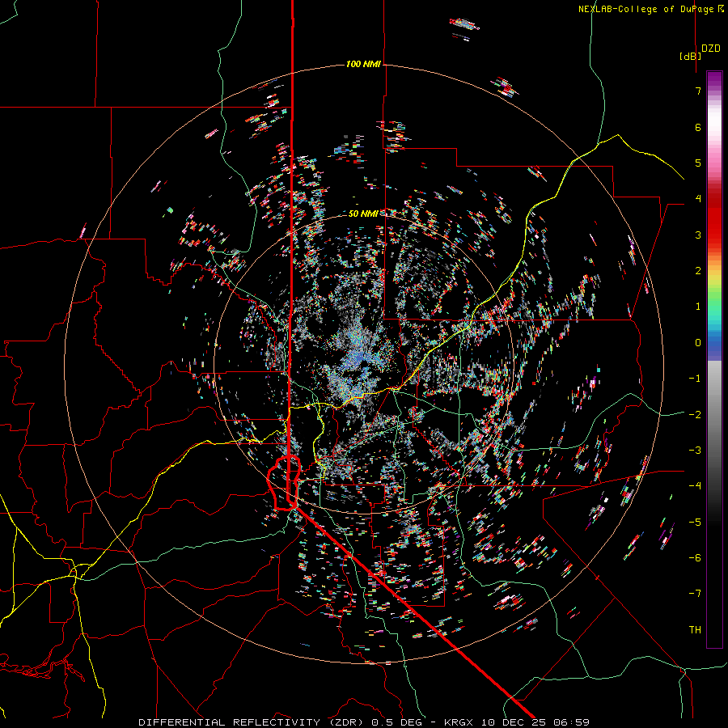
Task: Click the TH label on the legend
Action: click(x=695, y=629)
